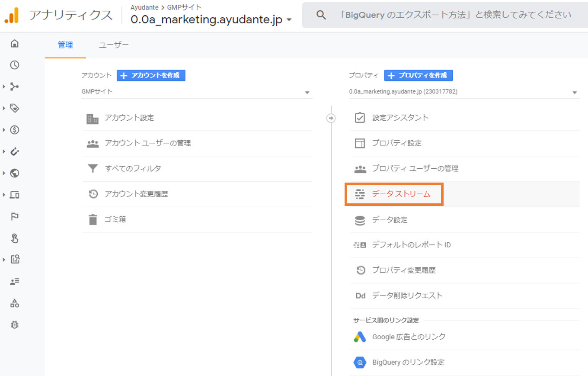Open the shapes custom definitions sidebar icon
Viewport: 588px width, 376px height.
click(14, 303)
